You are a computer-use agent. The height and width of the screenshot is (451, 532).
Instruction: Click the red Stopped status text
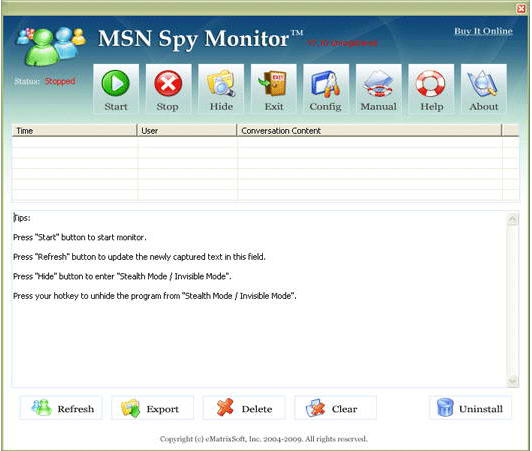(60, 81)
